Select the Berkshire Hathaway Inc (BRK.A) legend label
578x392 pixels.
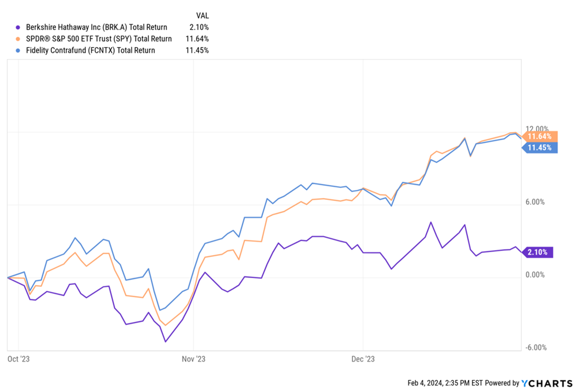(97, 27)
